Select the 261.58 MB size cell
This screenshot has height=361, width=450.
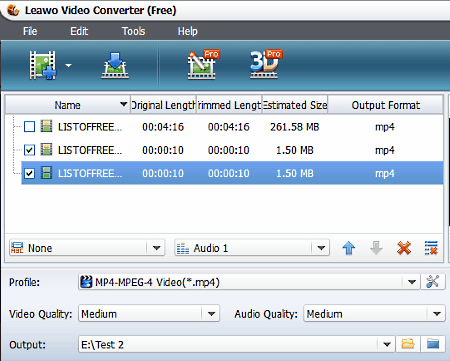pyautogui.click(x=295, y=127)
